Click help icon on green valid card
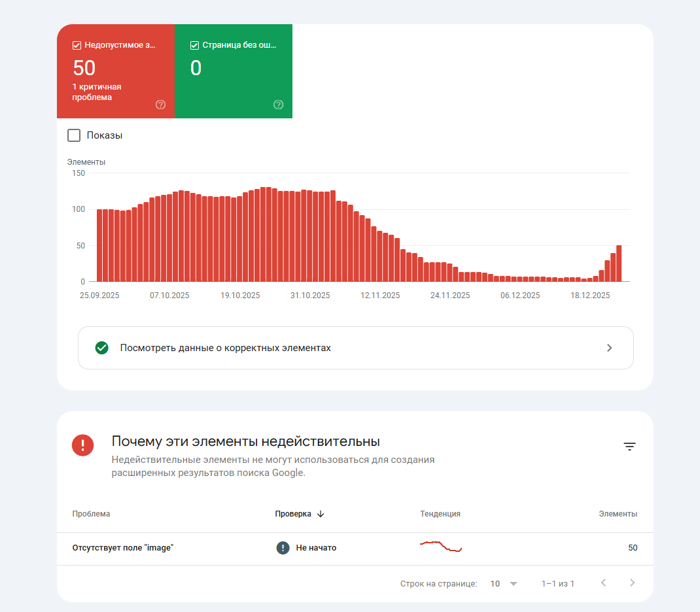This screenshot has width=700, height=612. click(x=278, y=105)
